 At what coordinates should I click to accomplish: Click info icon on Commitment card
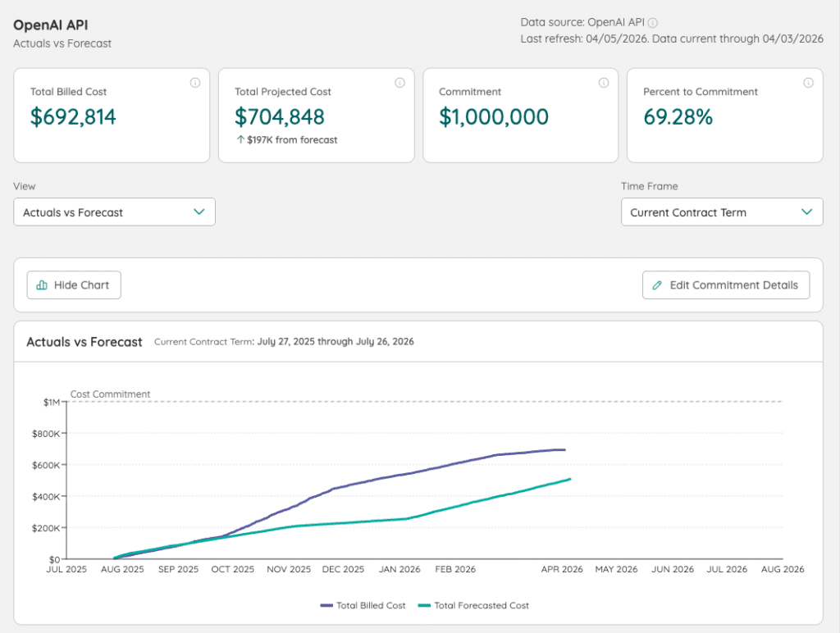click(604, 83)
